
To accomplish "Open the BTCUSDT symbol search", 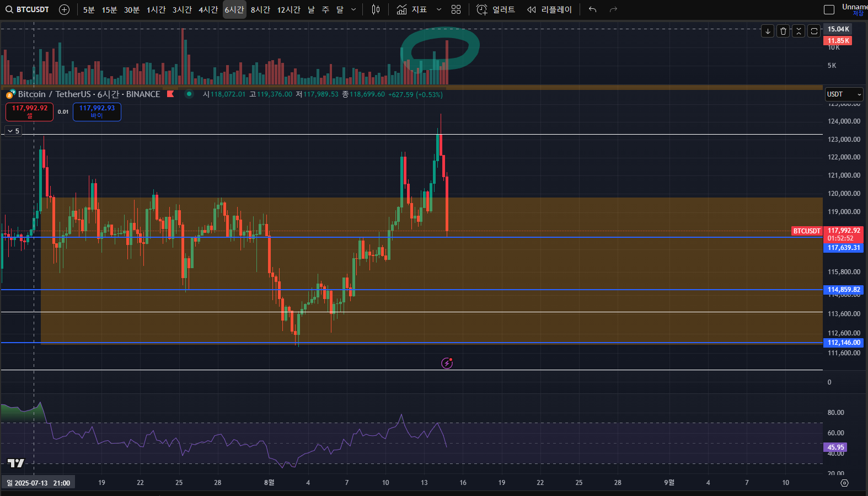I will [28, 9].
